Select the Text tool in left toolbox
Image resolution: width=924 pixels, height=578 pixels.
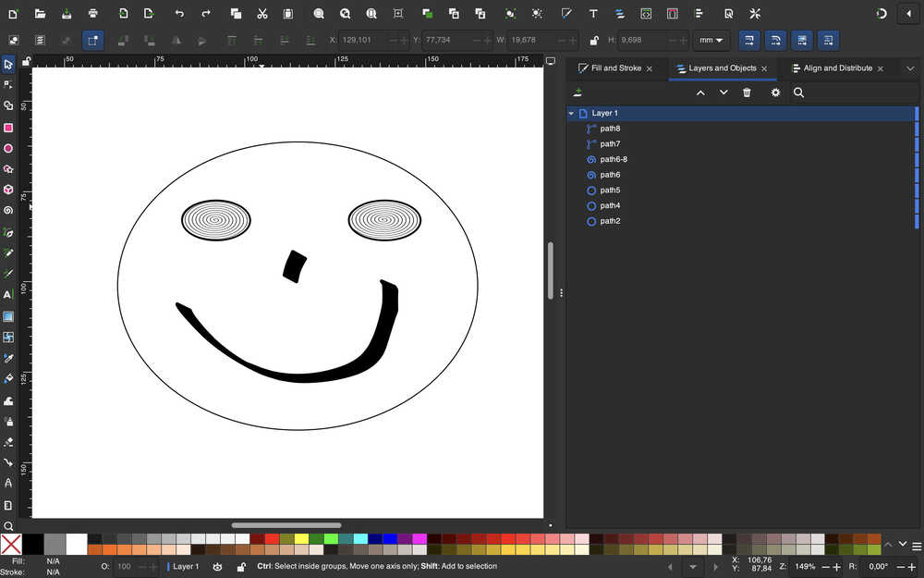8,295
